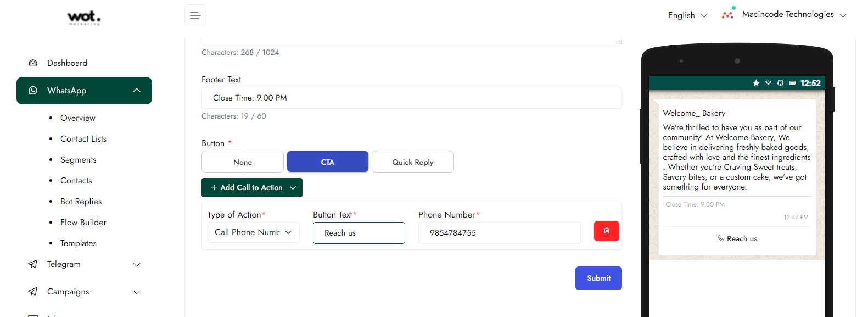Select the CTA button type

pos(327,162)
